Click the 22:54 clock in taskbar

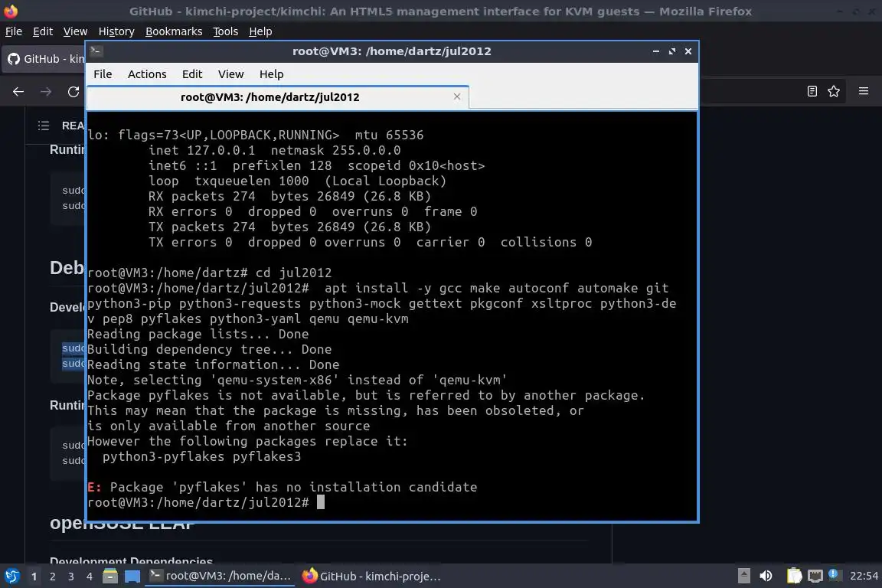pyautogui.click(x=864, y=576)
